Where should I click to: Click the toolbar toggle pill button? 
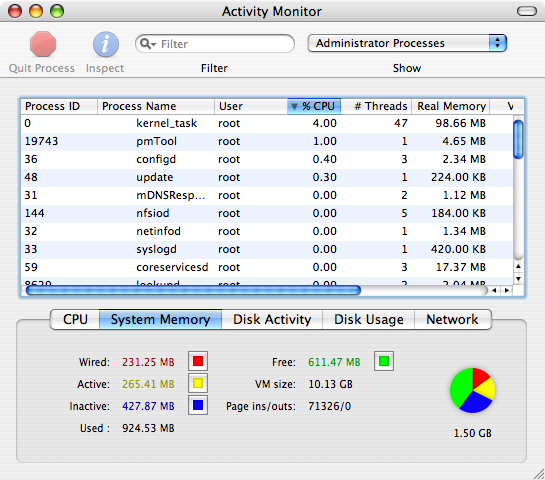point(527,11)
